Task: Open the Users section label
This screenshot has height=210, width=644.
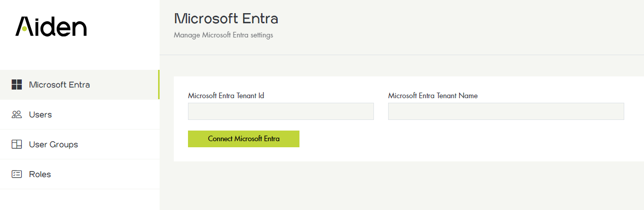Action: [41, 114]
